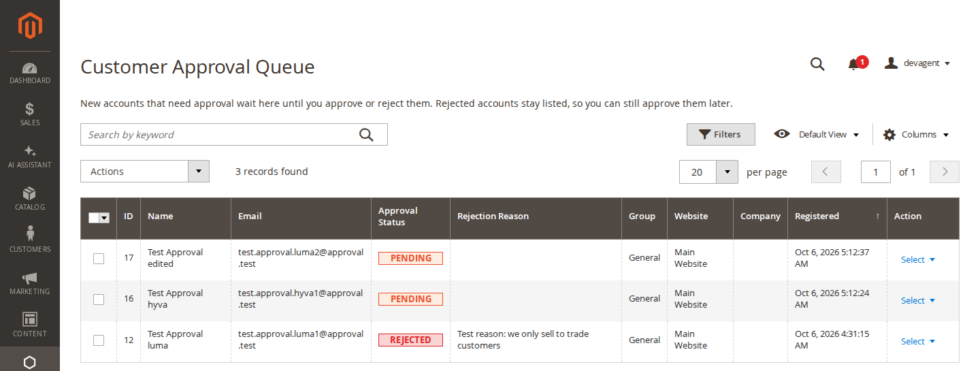Click the gear icon for Columns

tap(889, 135)
